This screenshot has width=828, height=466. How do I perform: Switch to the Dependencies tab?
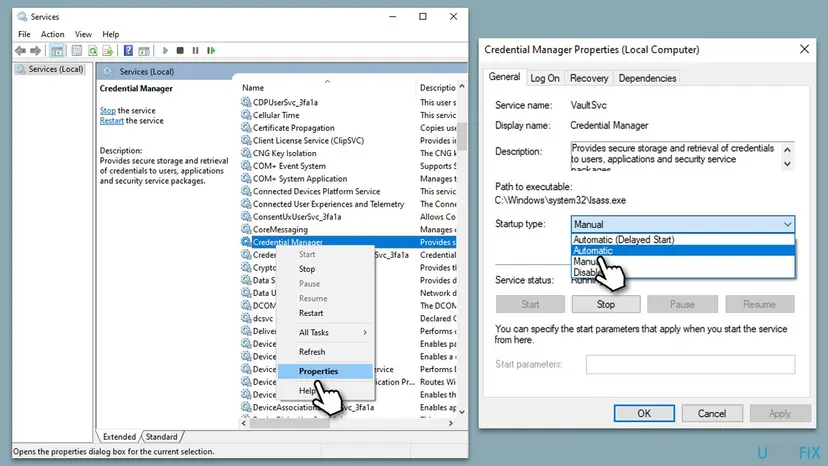(647, 78)
